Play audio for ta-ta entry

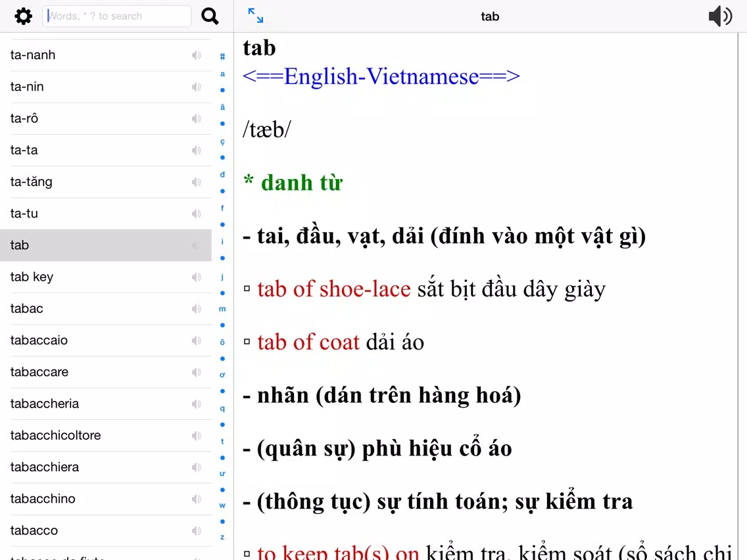tap(196, 150)
